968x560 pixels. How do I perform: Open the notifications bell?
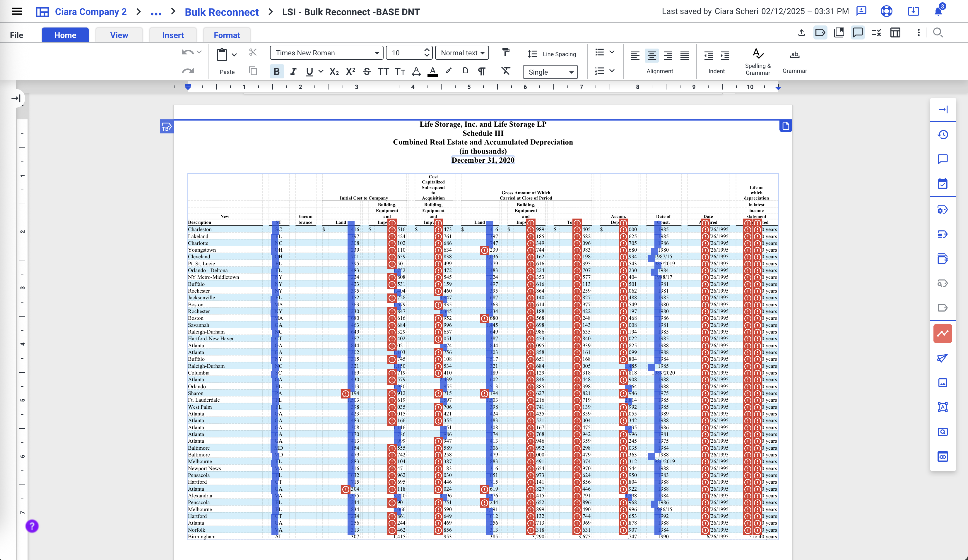[938, 11]
